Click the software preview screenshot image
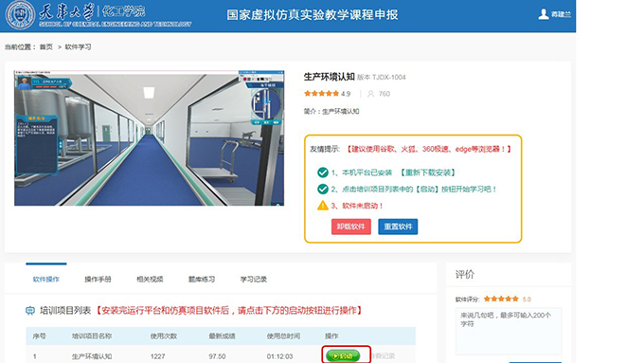 point(149,138)
